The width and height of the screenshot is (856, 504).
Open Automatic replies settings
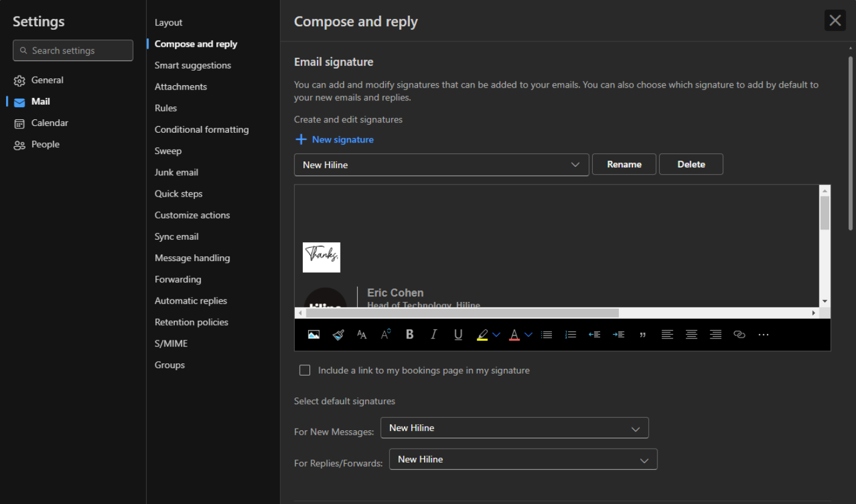191,301
